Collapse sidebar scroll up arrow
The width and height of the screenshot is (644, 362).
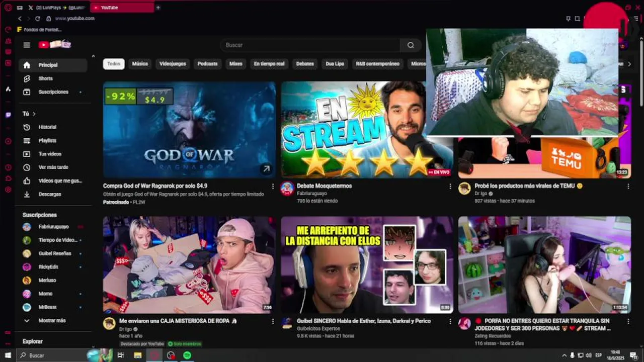(93, 56)
